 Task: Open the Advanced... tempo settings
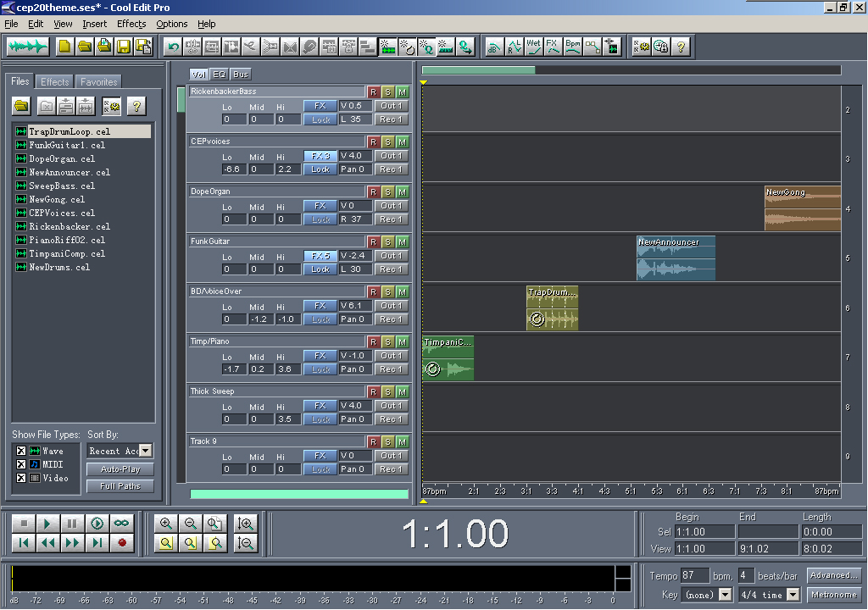834,575
